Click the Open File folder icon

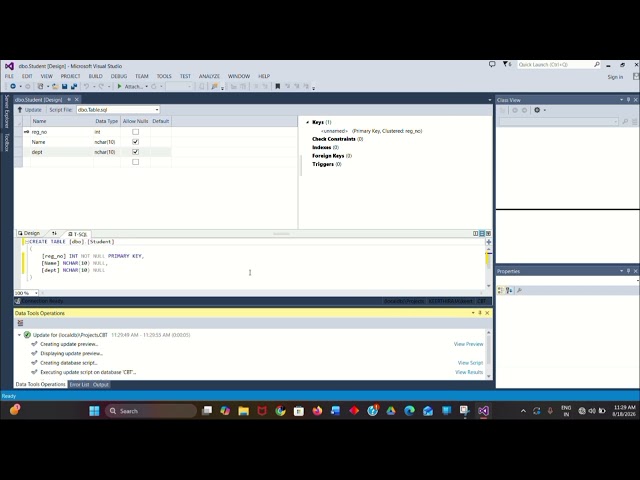(x=55, y=87)
